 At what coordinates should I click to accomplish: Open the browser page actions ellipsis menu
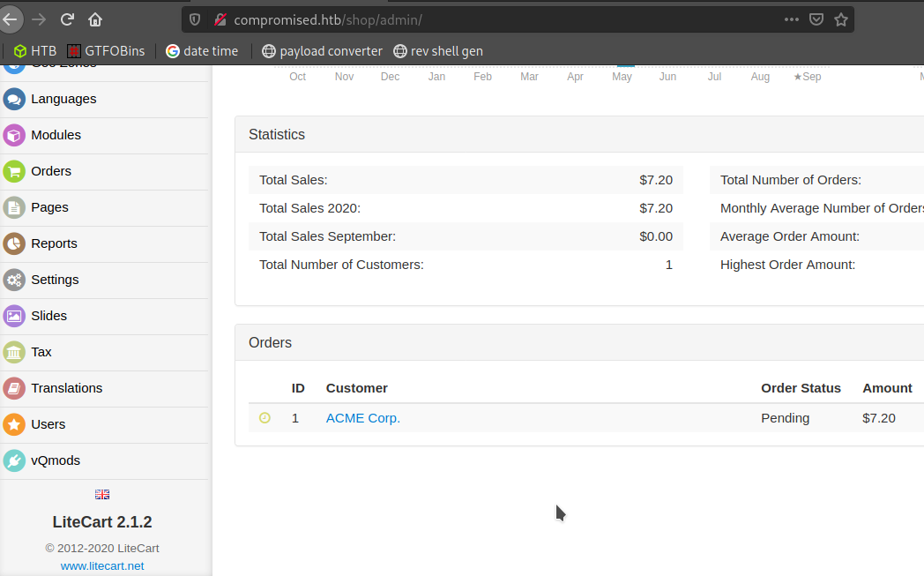[x=792, y=19]
